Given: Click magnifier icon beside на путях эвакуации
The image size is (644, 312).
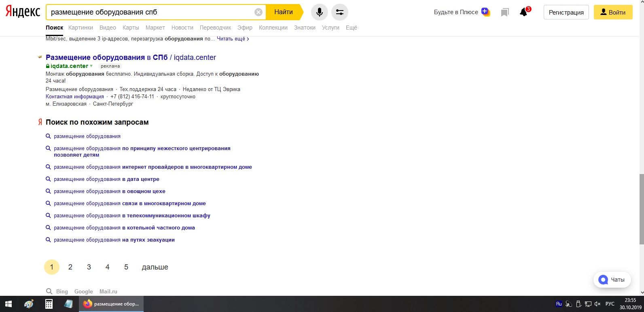Looking at the screenshot, I should 48,240.
